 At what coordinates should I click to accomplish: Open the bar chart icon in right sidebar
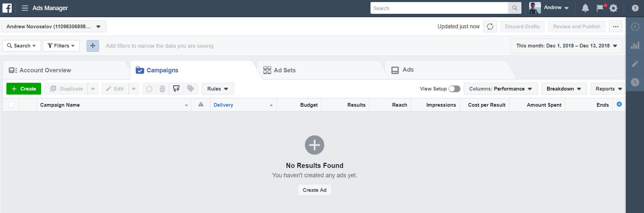click(635, 46)
